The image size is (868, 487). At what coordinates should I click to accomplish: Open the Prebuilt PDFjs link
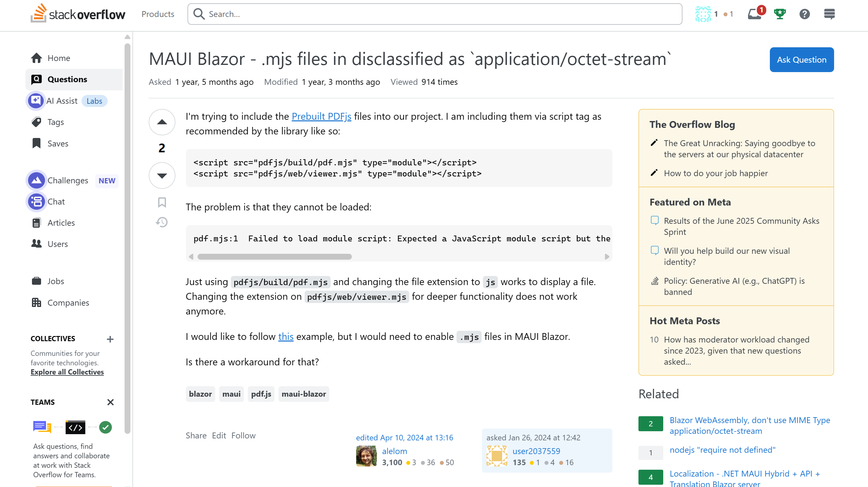click(x=321, y=116)
